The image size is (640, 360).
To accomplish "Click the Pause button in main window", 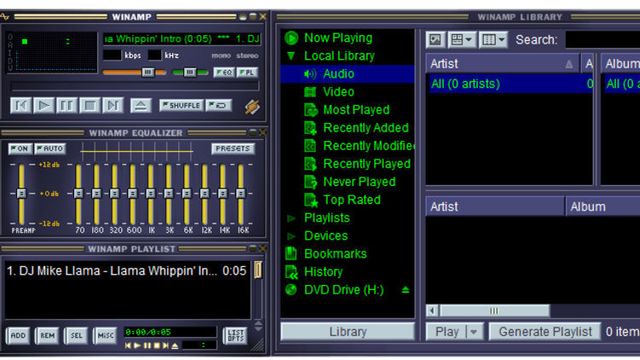I will pyautogui.click(x=67, y=106).
